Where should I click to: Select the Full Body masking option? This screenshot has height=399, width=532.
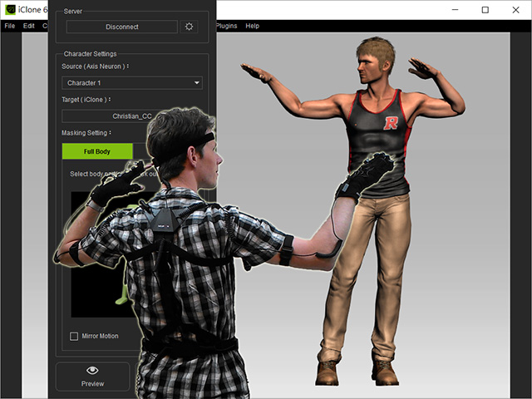pos(97,151)
